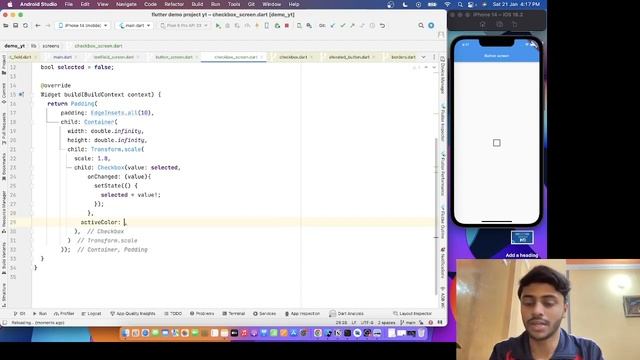This screenshot has height=360, width=640.
Task: Open the Logcat tool window
Action: coord(91,313)
